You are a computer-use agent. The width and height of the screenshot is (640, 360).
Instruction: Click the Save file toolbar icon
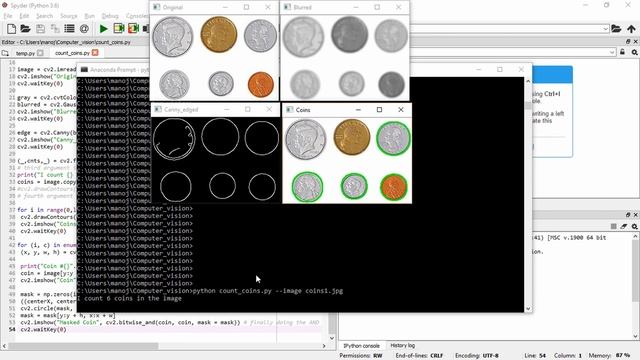pyautogui.click(x=40, y=29)
